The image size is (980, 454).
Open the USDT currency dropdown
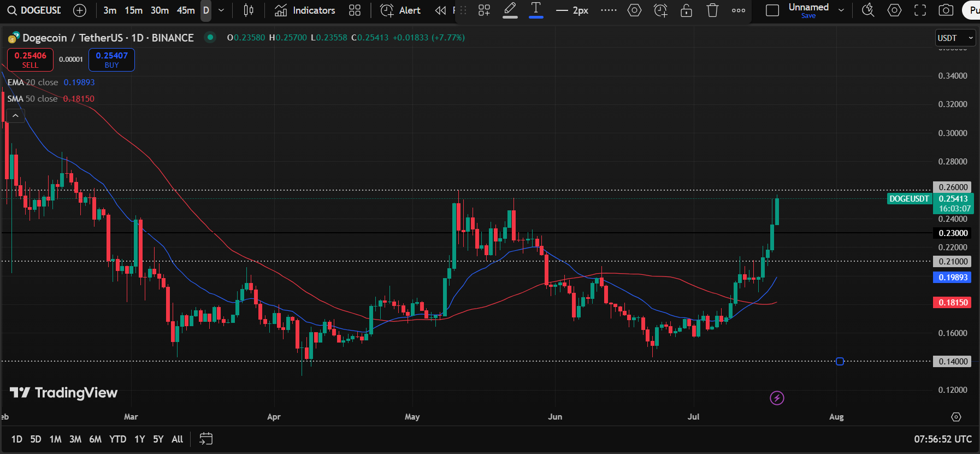[x=955, y=38]
